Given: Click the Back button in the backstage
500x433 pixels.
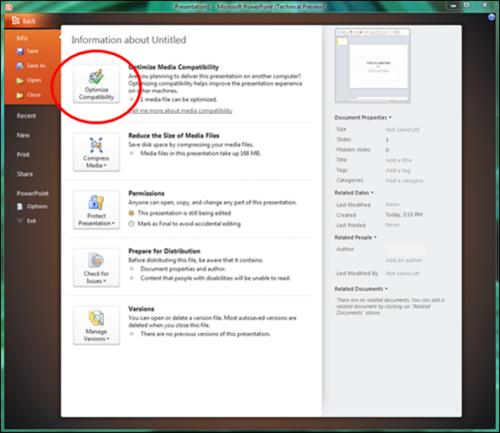Looking at the screenshot, I should [x=24, y=21].
